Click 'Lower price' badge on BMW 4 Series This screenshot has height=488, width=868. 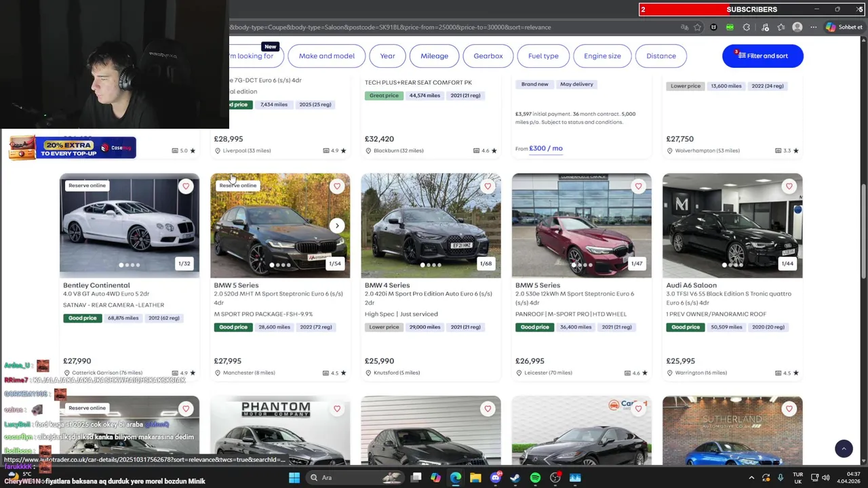coord(384,327)
